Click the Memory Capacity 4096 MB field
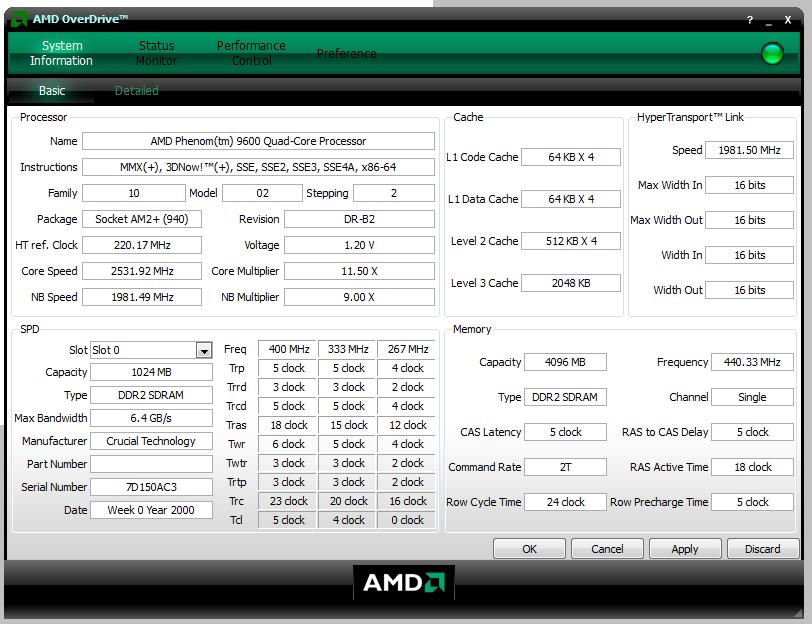 point(565,362)
